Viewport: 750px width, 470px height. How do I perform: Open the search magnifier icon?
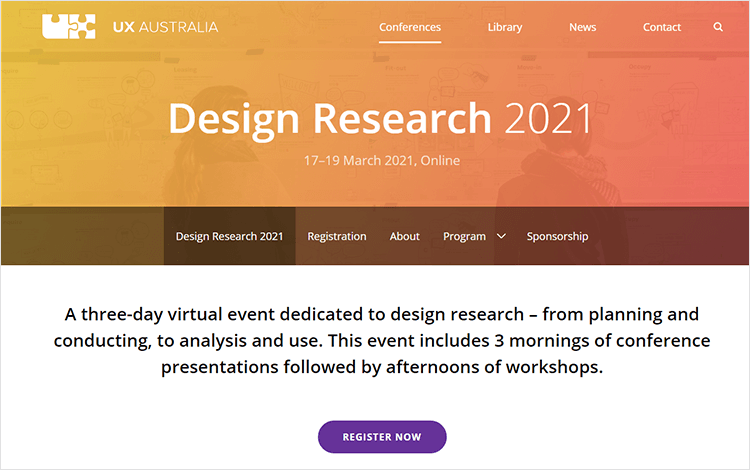718,27
